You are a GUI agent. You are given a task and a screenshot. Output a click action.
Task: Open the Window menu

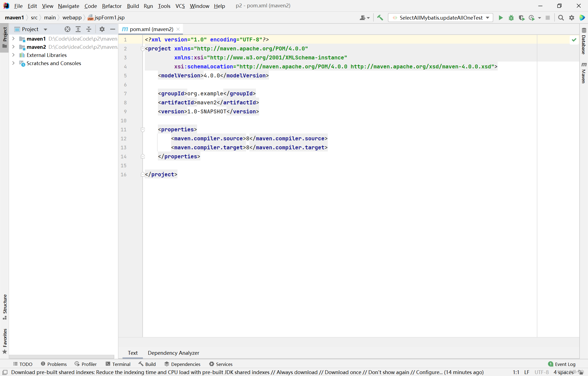(199, 6)
